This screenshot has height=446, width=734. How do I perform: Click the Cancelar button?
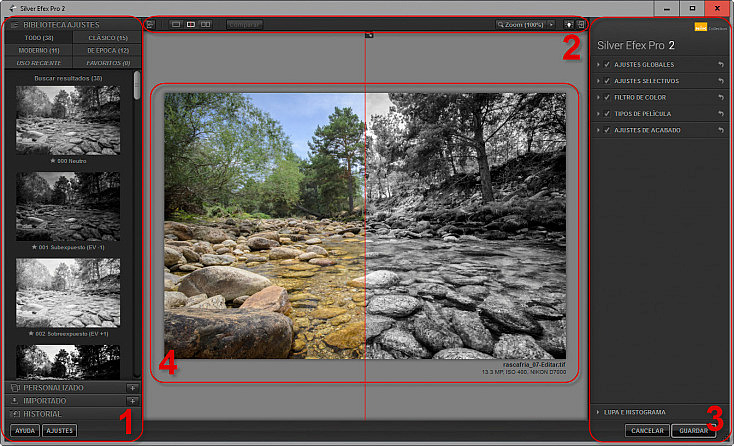[x=647, y=431]
